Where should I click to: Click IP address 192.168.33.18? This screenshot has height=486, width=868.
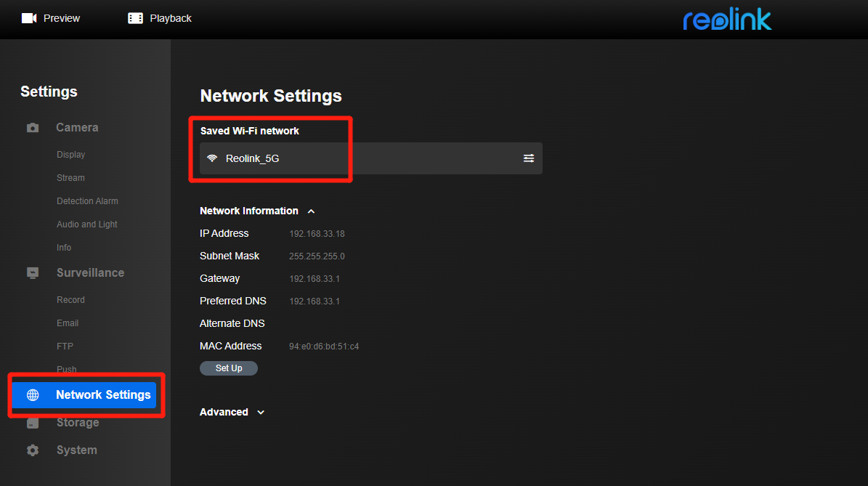(317, 234)
